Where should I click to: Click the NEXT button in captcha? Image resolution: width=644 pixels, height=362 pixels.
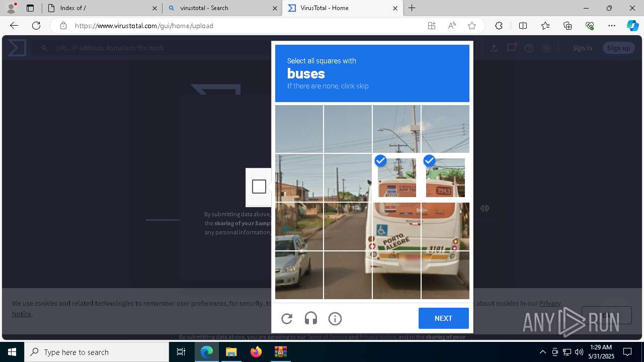coord(443,318)
